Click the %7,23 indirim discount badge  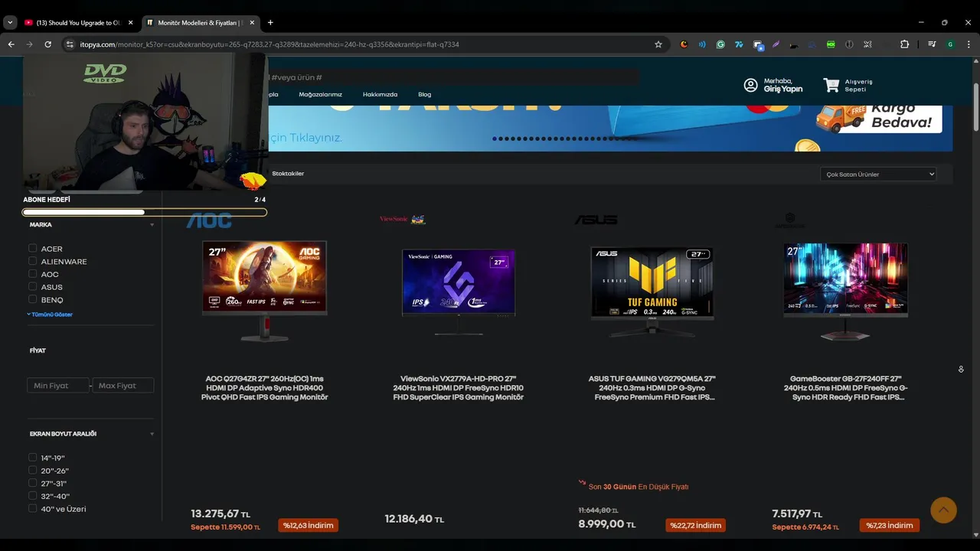pyautogui.click(x=890, y=525)
